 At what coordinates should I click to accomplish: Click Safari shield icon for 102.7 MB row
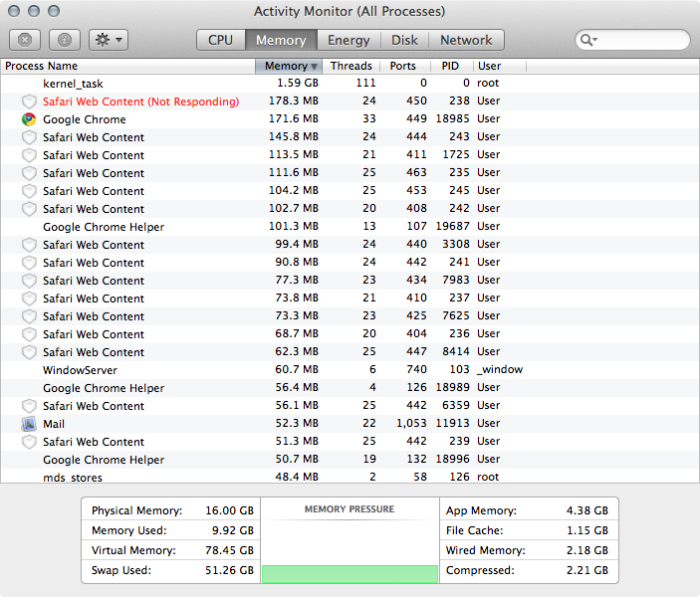pyautogui.click(x=29, y=209)
